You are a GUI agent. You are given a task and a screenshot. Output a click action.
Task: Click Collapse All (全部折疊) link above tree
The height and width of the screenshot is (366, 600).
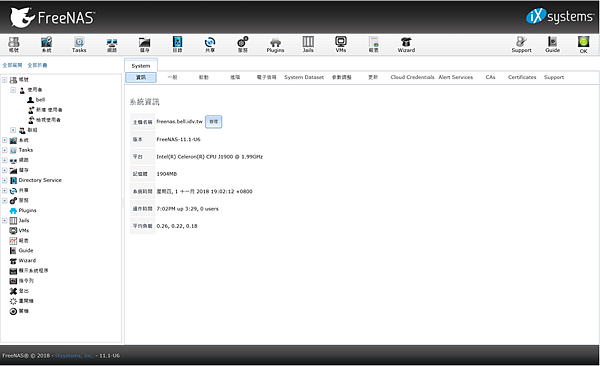click(x=37, y=65)
